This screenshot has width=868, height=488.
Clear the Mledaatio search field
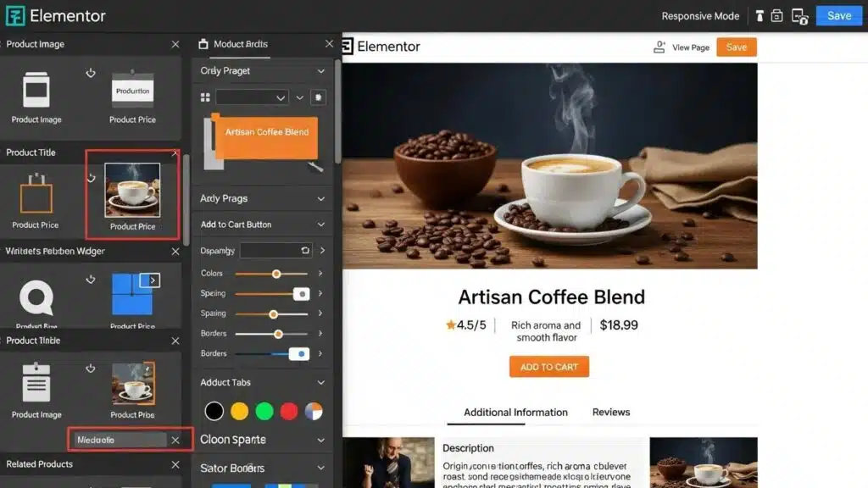coord(175,440)
